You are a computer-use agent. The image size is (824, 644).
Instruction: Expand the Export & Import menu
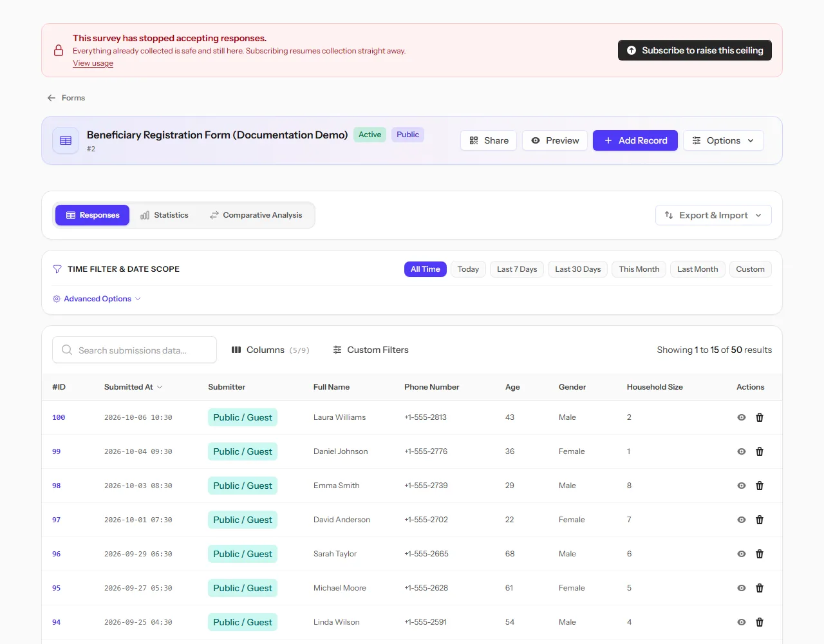[x=713, y=215]
